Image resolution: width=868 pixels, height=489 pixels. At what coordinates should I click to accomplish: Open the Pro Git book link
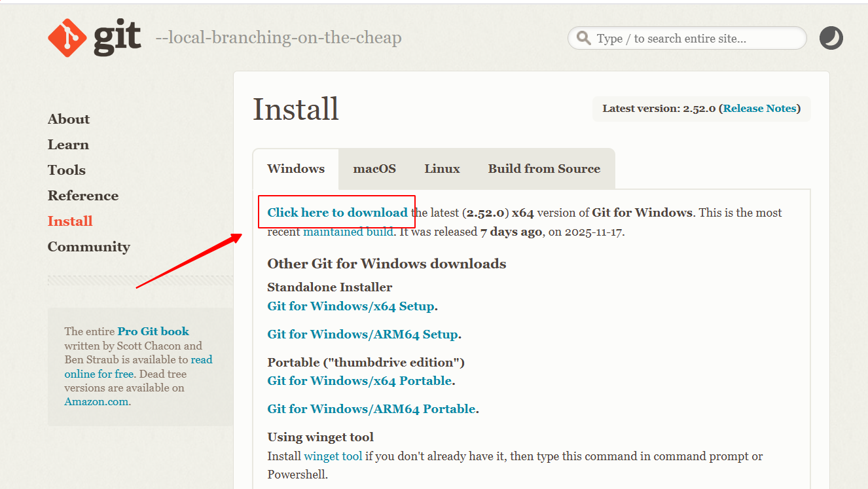tap(153, 331)
